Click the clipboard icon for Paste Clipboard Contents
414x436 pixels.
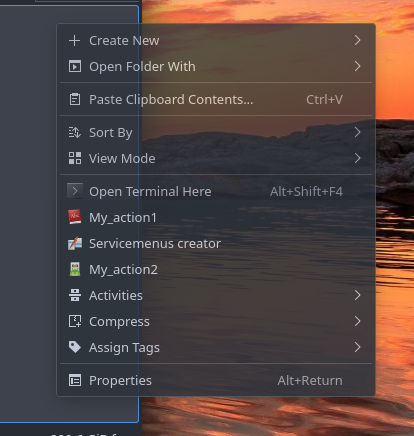[75, 99]
